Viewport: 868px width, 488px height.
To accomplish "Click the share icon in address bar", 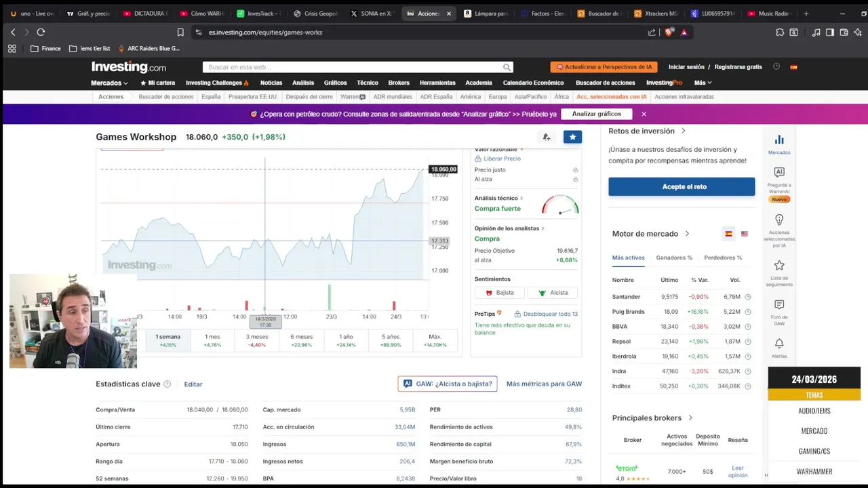I will pyautogui.click(x=652, y=32).
